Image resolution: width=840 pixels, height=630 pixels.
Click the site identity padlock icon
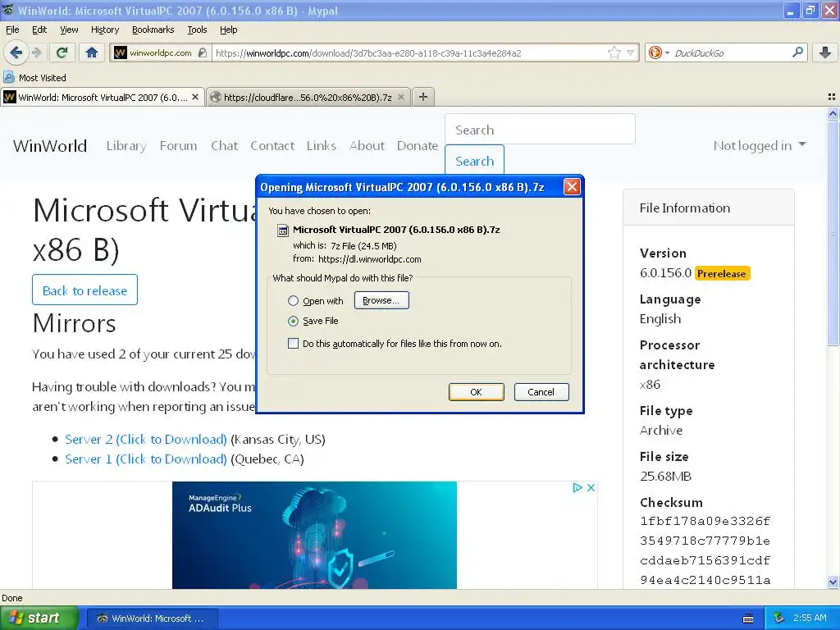pyautogui.click(x=203, y=52)
